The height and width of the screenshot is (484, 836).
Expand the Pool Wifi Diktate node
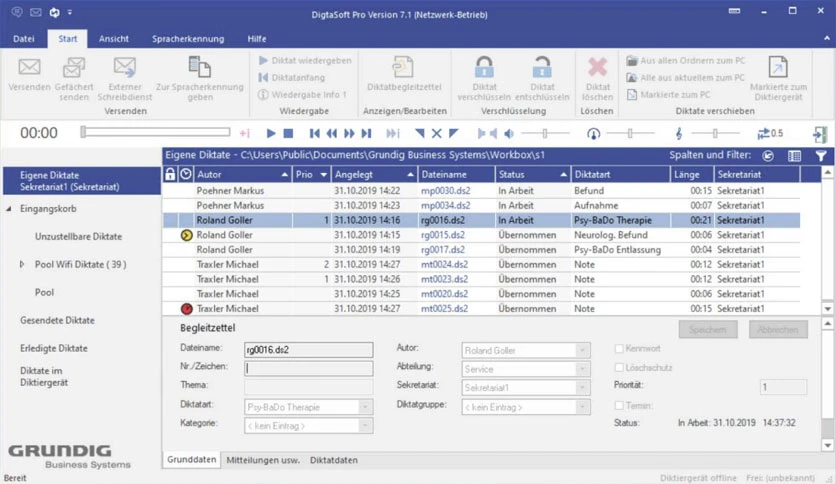coord(22,264)
